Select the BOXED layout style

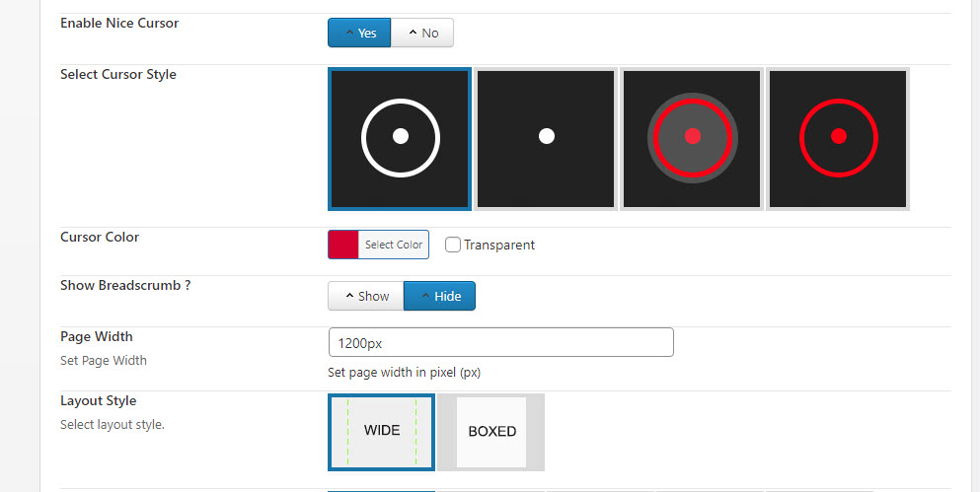coord(491,432)
